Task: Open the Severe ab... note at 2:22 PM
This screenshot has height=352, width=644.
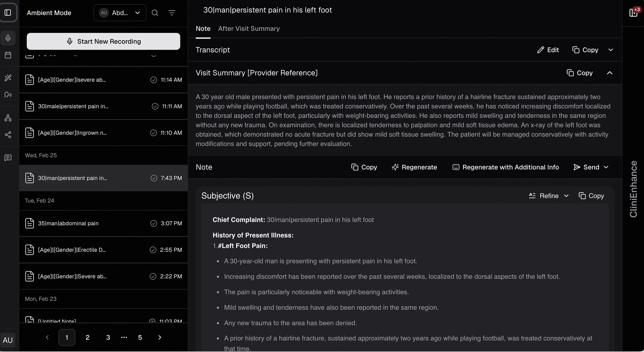Action: (103, 277)
